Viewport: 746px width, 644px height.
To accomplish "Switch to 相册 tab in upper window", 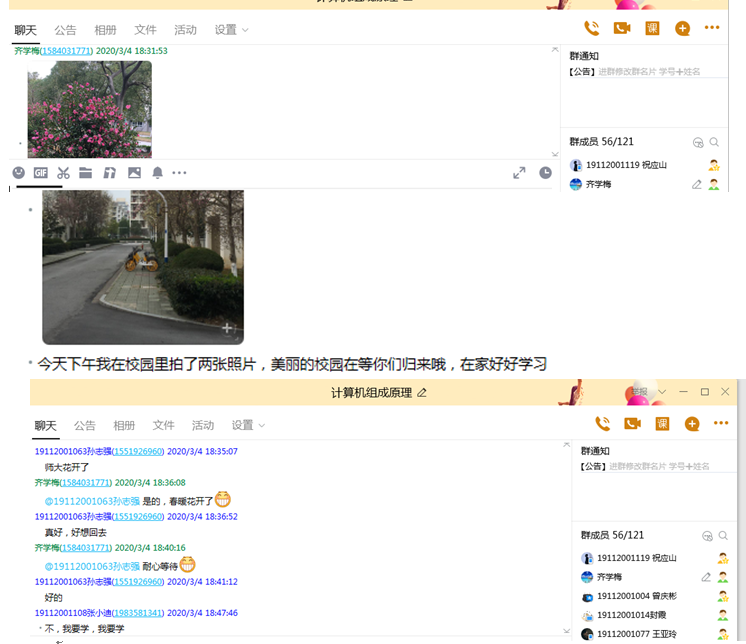I will 105,30.
